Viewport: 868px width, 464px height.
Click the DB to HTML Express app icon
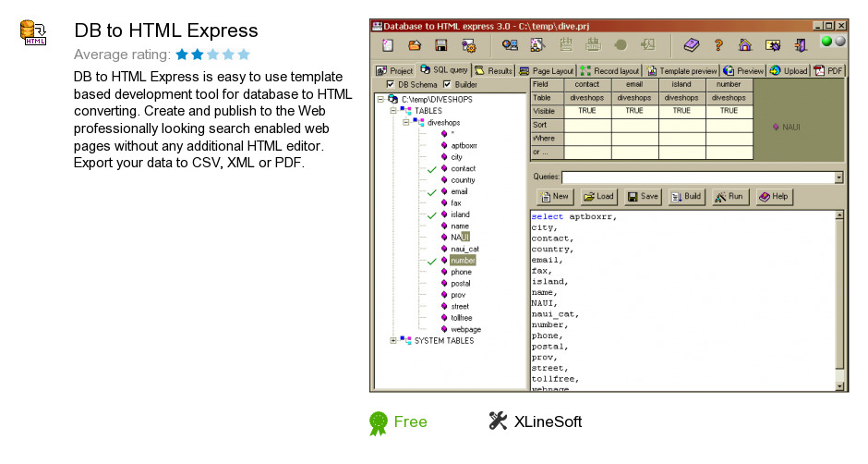33,32
